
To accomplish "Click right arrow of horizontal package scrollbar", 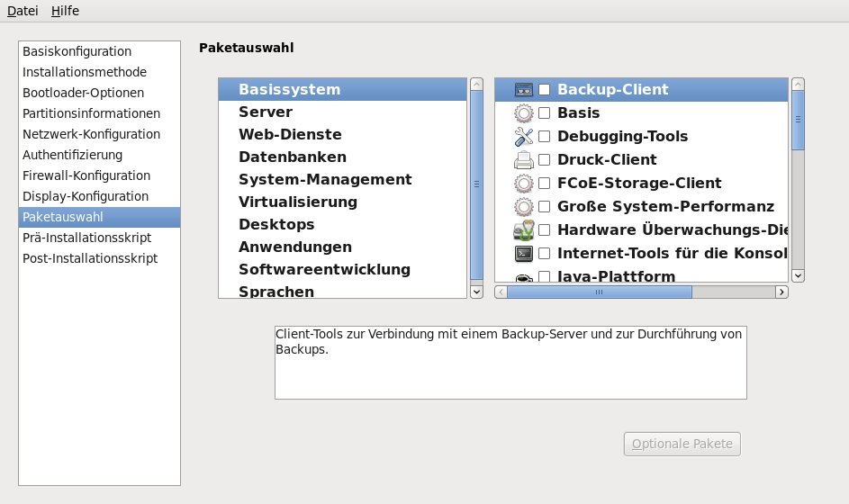I will pos(781,292).
